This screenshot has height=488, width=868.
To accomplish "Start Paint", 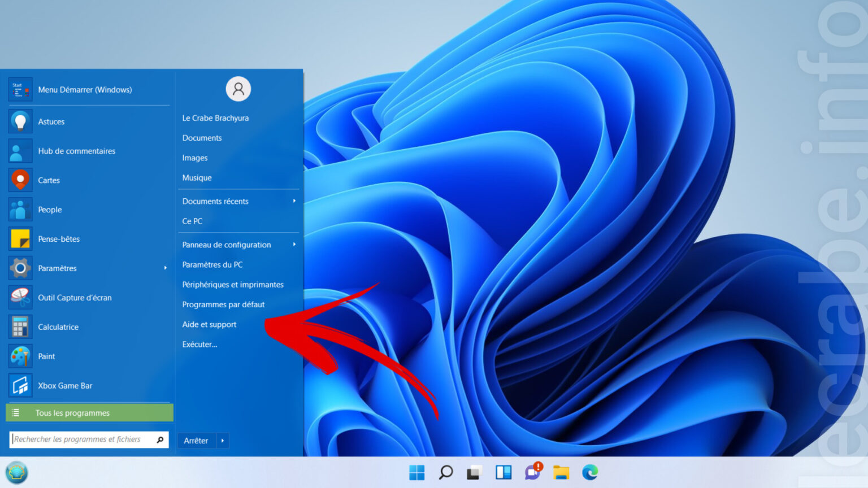I will tap(46, 356).
